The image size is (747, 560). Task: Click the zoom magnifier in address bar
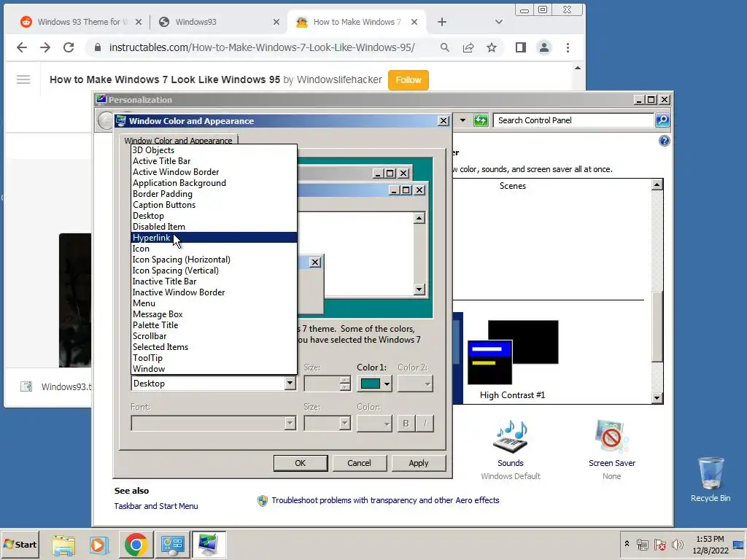[444, 47]
